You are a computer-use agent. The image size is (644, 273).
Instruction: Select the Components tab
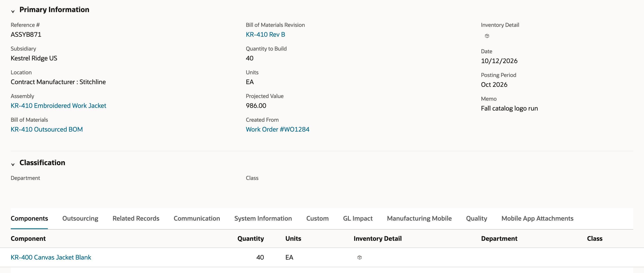29,218
